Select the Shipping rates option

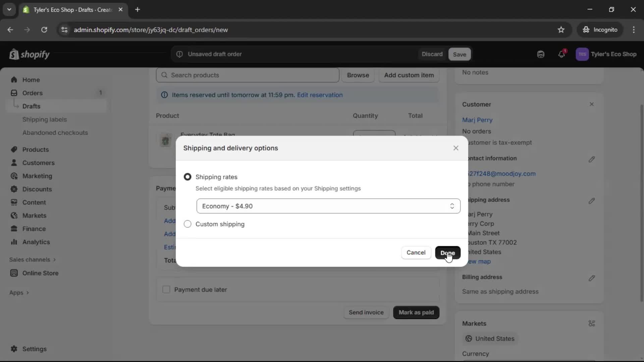[x=187, y=177]
